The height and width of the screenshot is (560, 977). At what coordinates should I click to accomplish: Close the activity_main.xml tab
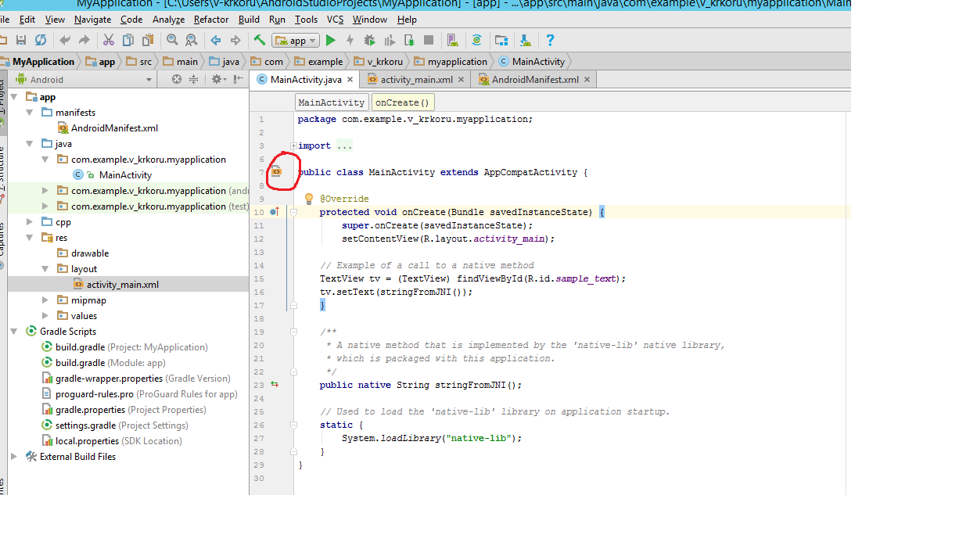click(461, 79)
